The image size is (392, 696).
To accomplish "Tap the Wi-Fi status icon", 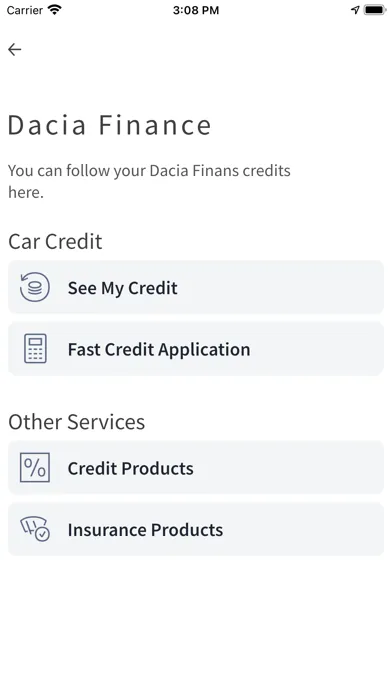I will 55,10.
